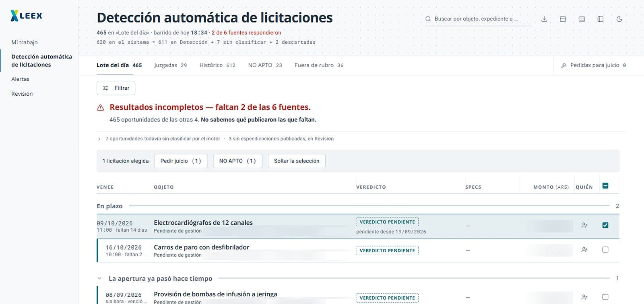Open keyboard shortcuts icon
The width and height of the screenshot is (644, 304).
[x=582, y=19]
